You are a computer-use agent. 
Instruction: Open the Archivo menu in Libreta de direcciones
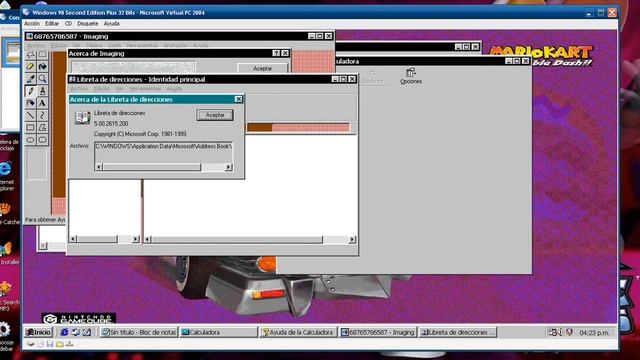79,89
